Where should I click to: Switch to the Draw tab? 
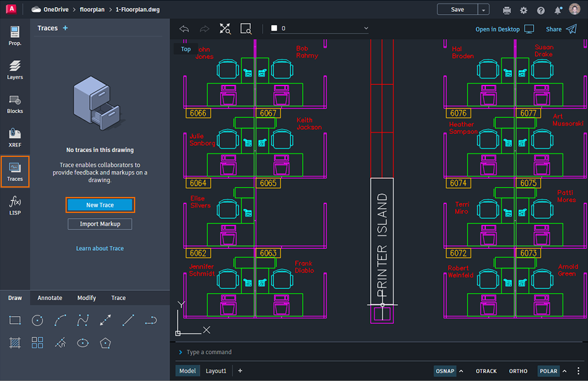(15, 298)
